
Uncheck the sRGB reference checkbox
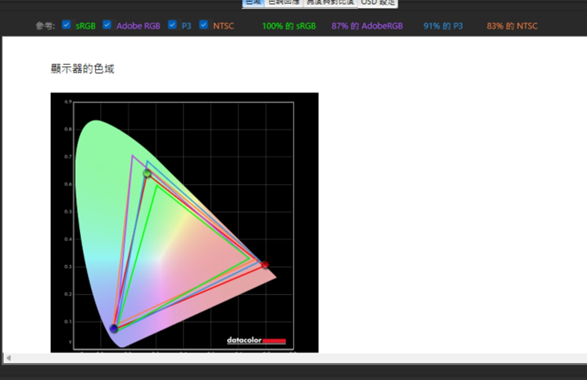pos(66,25)
